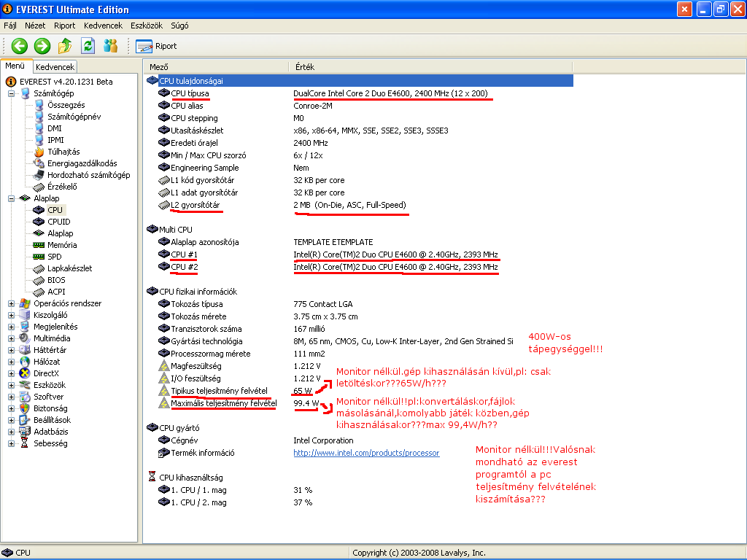Image resolution: width=747 pixels, height=560 pixels.
Task: Click the Adatbázis database icon
Action: pos(25,432)
